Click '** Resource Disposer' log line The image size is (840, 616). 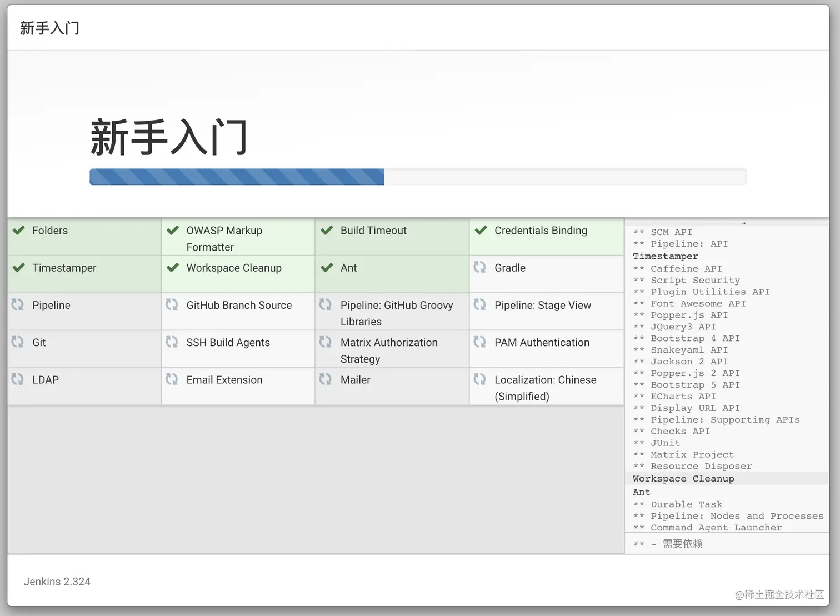693,467
